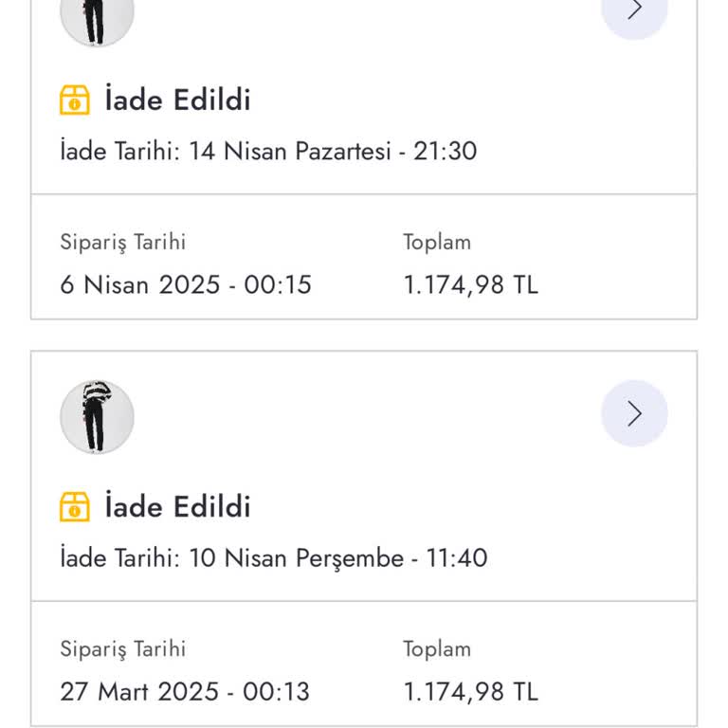728x728 pixels.
Task: Expand the 27 Mart 2025 order chevron
Action: click(634, 414)
